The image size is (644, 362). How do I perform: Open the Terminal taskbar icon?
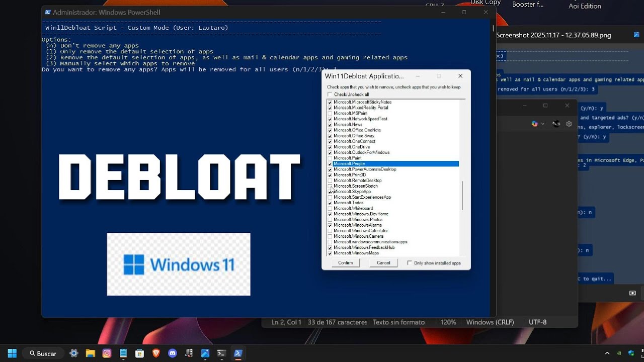tap(221, 353)
